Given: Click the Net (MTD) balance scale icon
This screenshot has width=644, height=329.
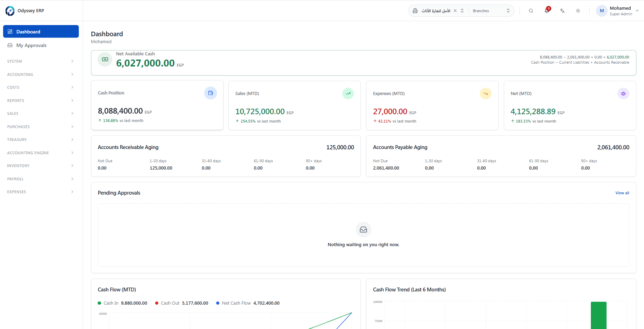Looking at the screenshot, I should pyautogui.click(x=623, y=93).
